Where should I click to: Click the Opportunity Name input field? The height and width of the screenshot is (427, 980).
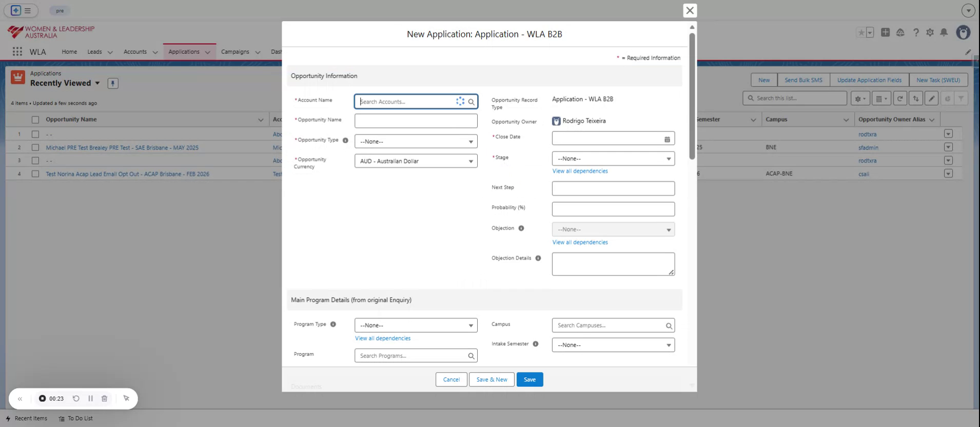point(416,121)
